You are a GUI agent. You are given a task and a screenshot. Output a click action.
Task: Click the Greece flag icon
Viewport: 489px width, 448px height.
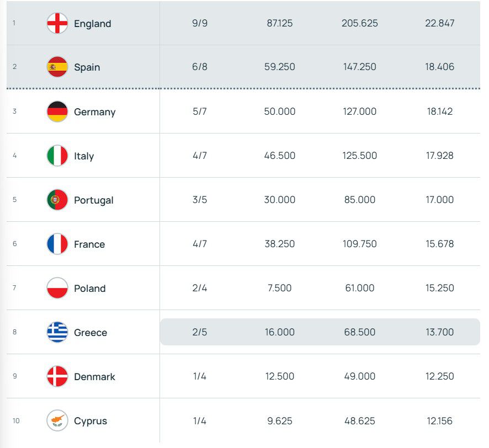[57, 332]
